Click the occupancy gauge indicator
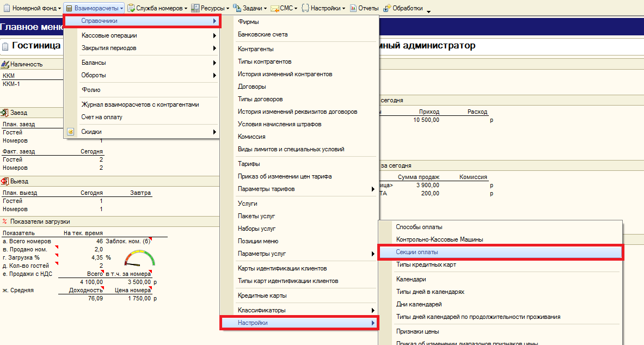 tap(140, 258)
